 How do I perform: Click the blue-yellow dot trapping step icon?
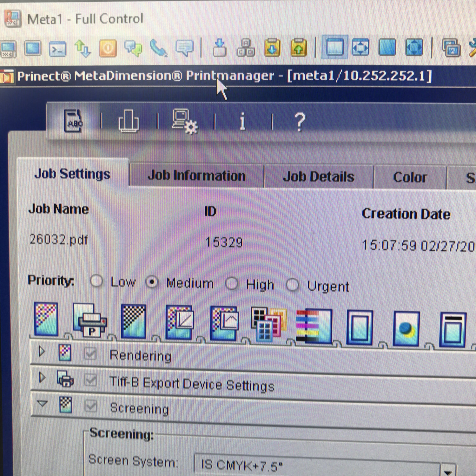coord(406,328)
